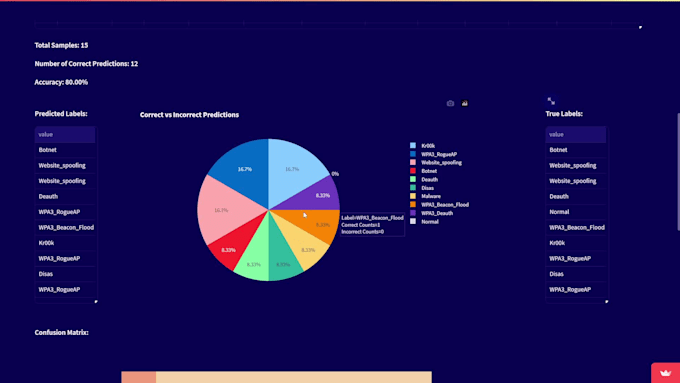
Task: Sort True Labels by value column header
Action: [576, 134]
